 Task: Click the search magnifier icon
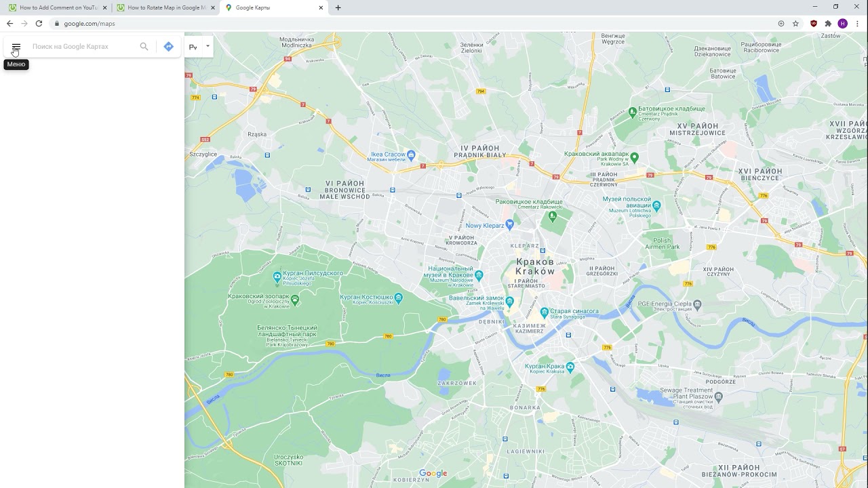(x=144, y=47)
